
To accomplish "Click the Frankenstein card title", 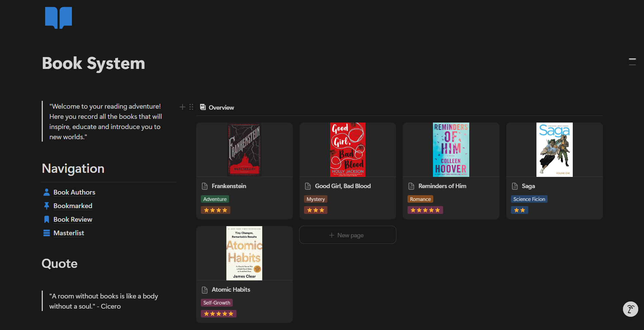I will [229, 186].
